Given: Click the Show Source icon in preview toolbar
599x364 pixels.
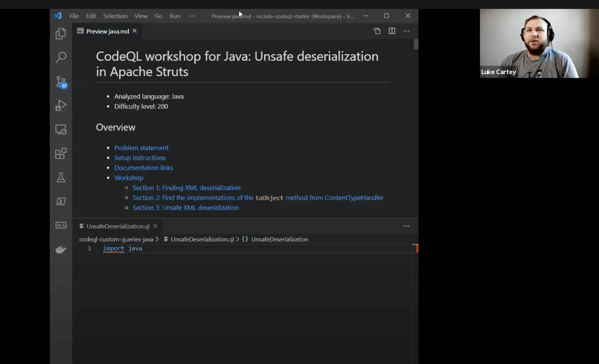Looking at the screenshot, I should [x=377, y=31].
